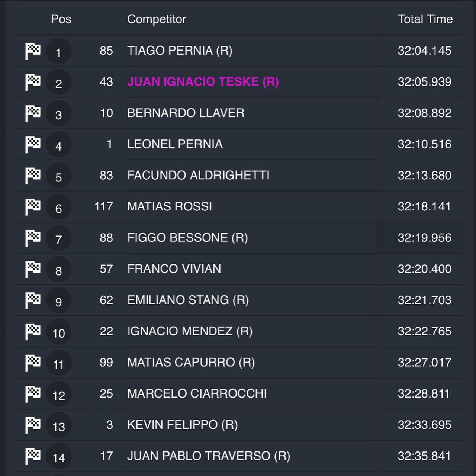Click the checkered flag icon beside Tiago Pernia
476x476 pixels.
coord(33,51)
